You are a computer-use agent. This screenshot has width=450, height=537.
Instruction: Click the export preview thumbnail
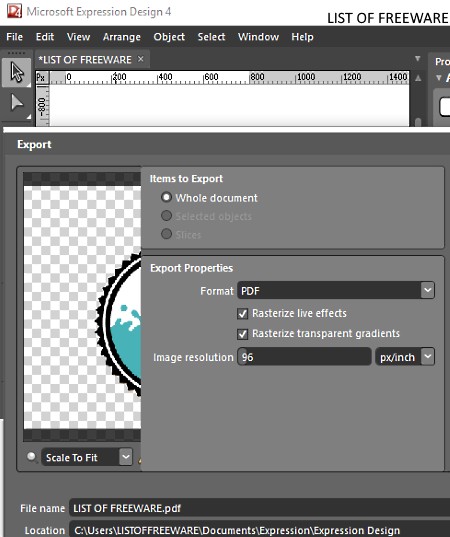point(82,307)
